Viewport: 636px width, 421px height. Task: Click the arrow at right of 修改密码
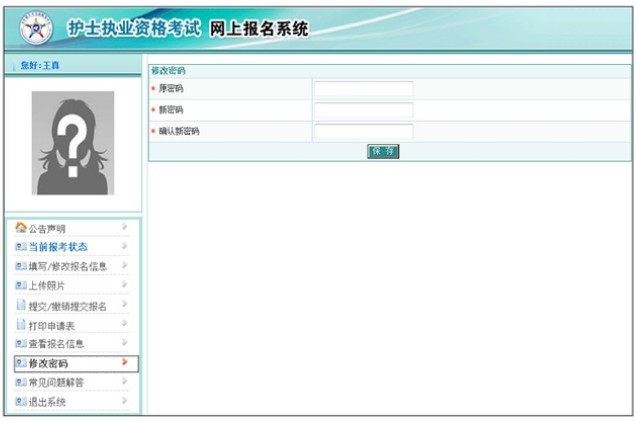pos(124,363)
